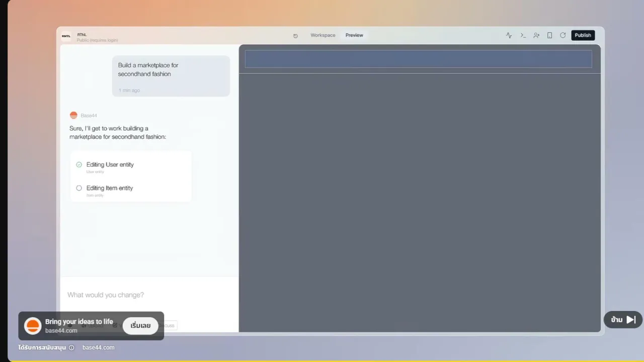Image resolution: width=644 pixels, height=362 pixels.
Task: Switch to the Preview tab
Action: pos(354,35)
